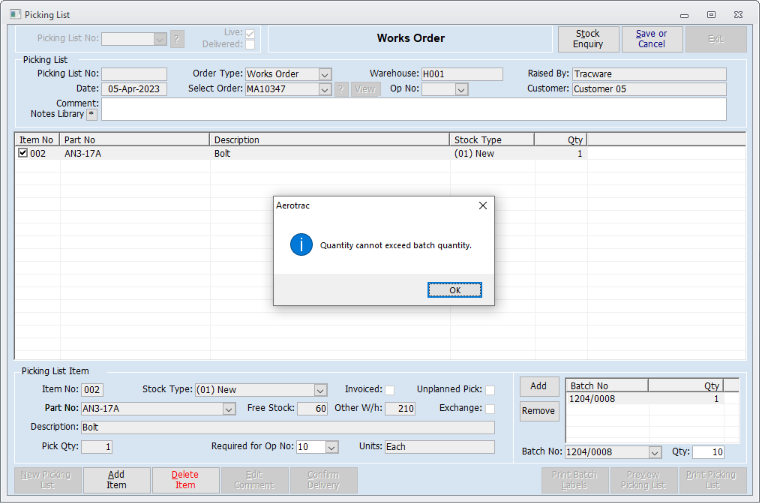The image size is (760, 503).
Task: Click the Part No column header
Action: [x=134, y=140]
